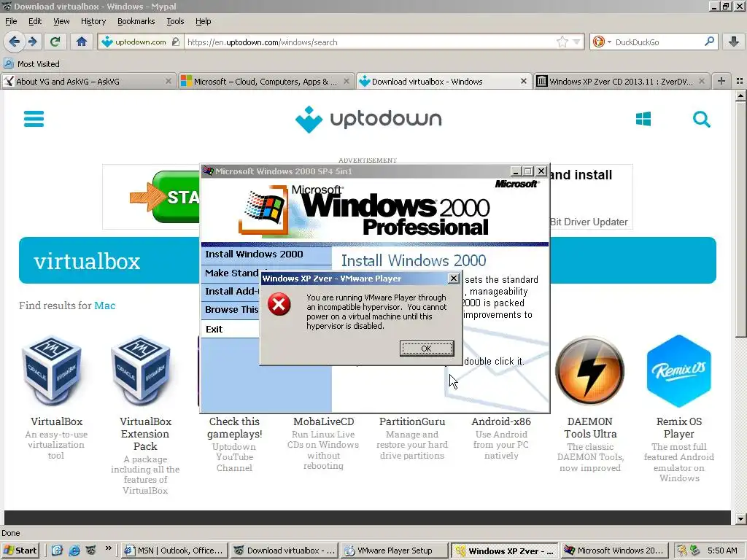Open the VirtualBox app icon
Viewport: 747px width, 560px height.
[52, 370]
